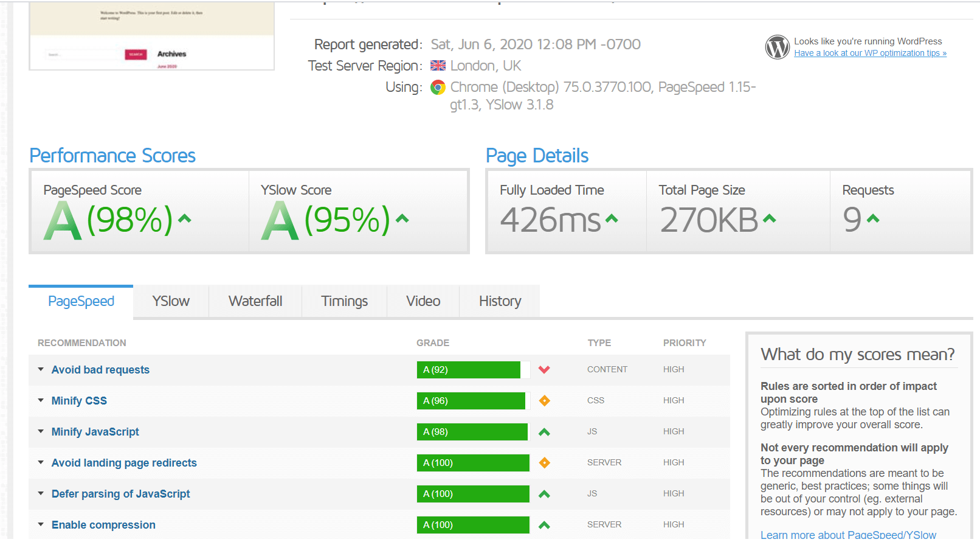Click the WordPress logo icon
The height and width of the screenshot is (542, 980).
click(777, 47)
